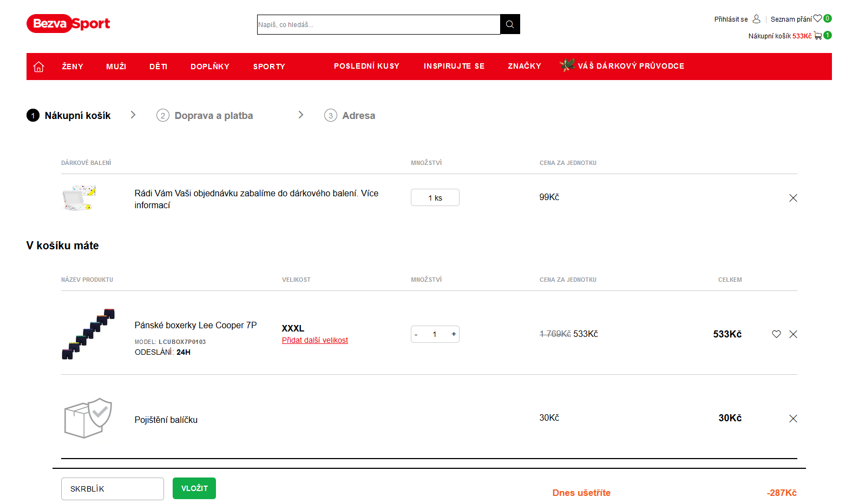Click the boxer quantity value field
859x504 pixels.
[435, 334]
